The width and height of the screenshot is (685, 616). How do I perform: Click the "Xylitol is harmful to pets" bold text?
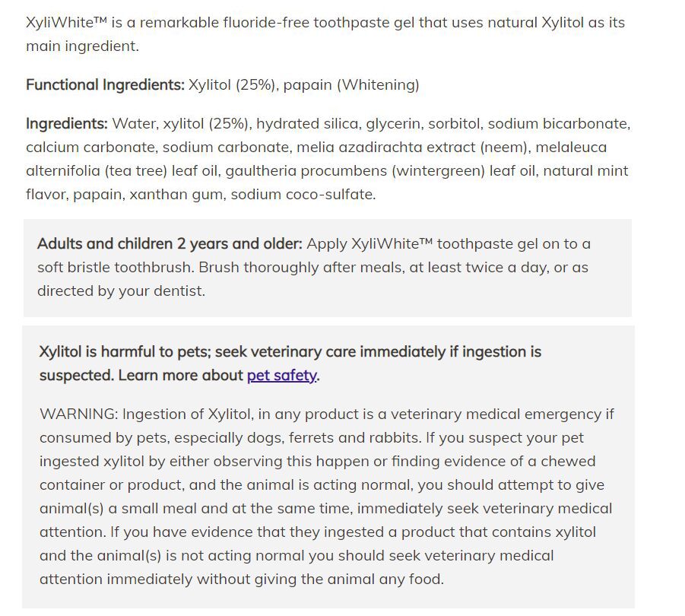tap(125, 352)
